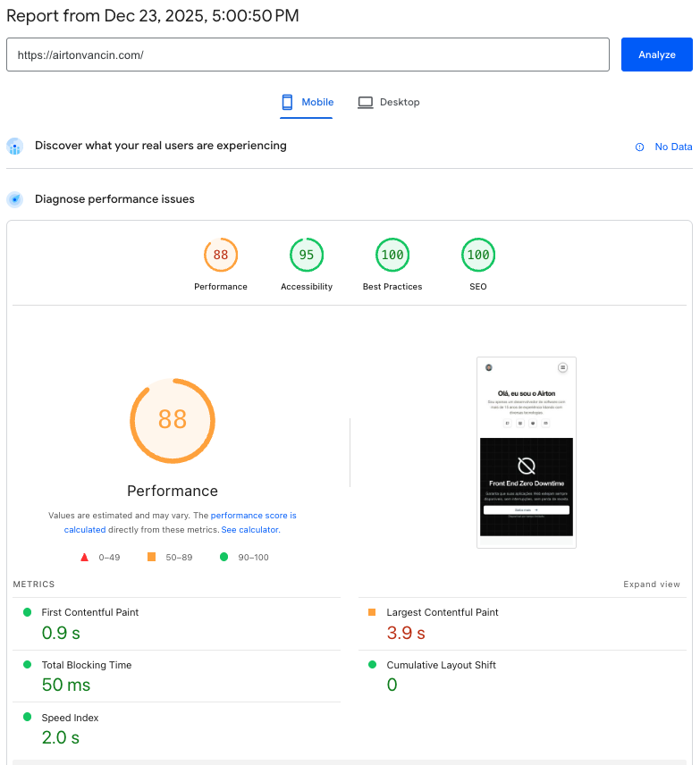Click the Best Practices gauge showing 100

tap(392, 255)
